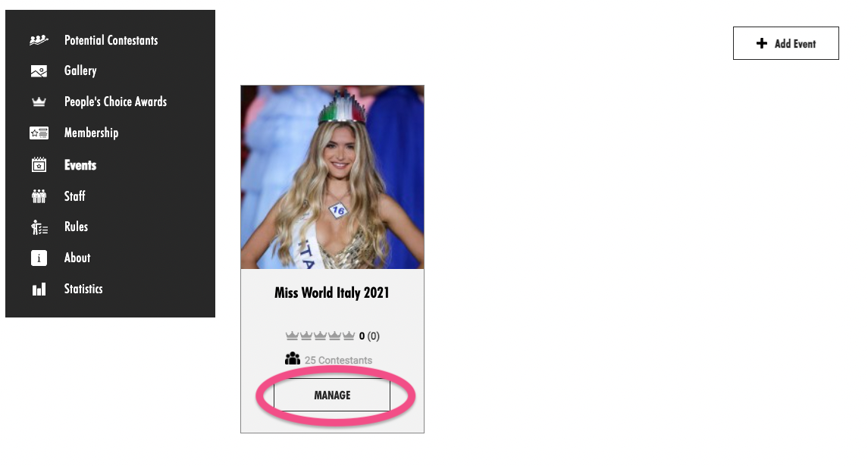Open the Potential Contestants menu item
Screen dimensions: 868x466
coord(111,40)
